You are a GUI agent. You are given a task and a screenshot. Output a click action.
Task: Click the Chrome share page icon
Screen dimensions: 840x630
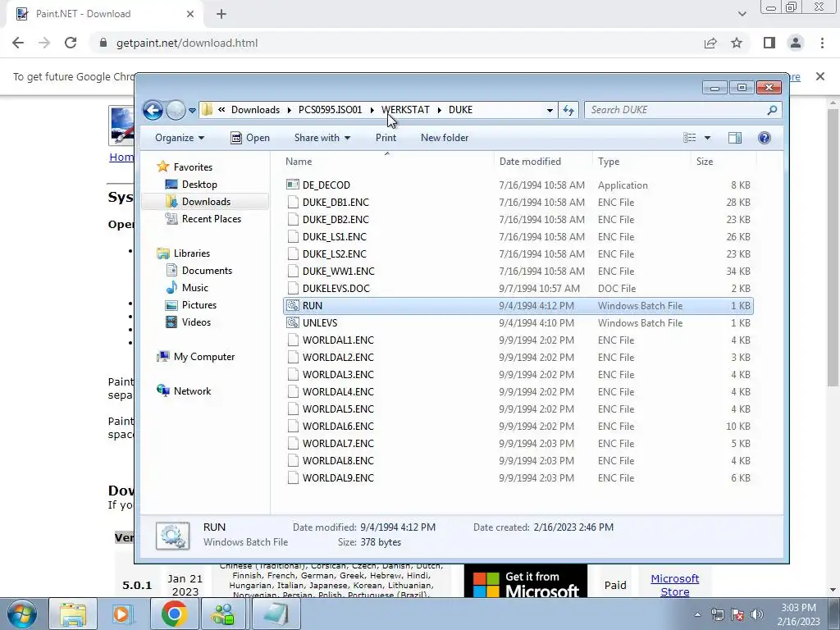click(x=710, y=43)
